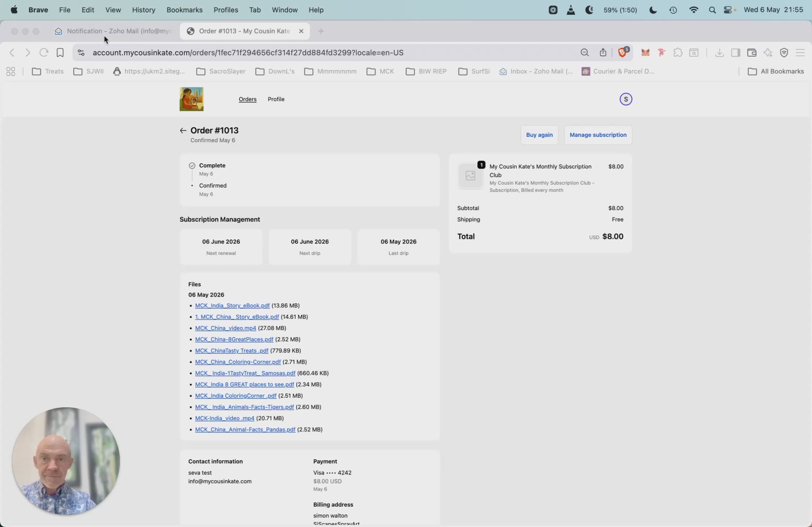Toggle Focus moon icon in menu bar
Viewport: 812px width, 527px height.
tap(653, 10)
